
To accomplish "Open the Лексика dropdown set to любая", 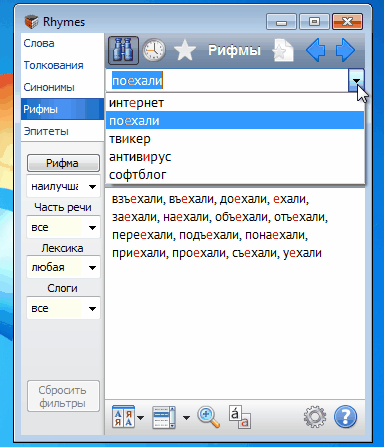I will 63,267.
